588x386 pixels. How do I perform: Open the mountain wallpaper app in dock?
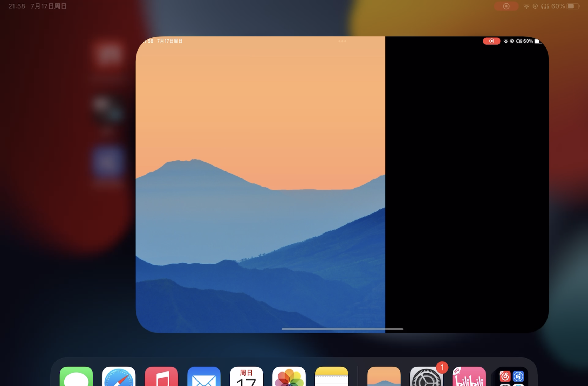(384, 377)
